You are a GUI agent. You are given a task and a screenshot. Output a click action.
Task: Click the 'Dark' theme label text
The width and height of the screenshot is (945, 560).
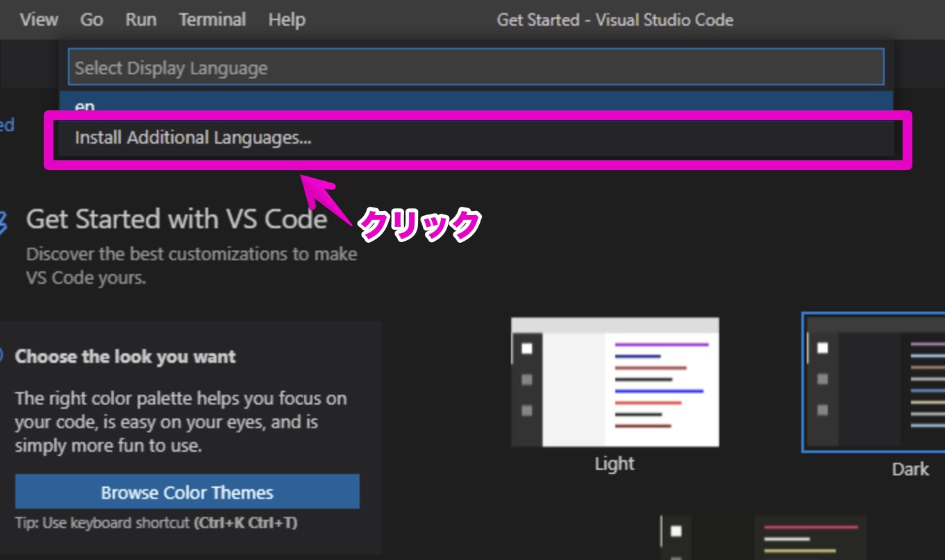point(912,469)
